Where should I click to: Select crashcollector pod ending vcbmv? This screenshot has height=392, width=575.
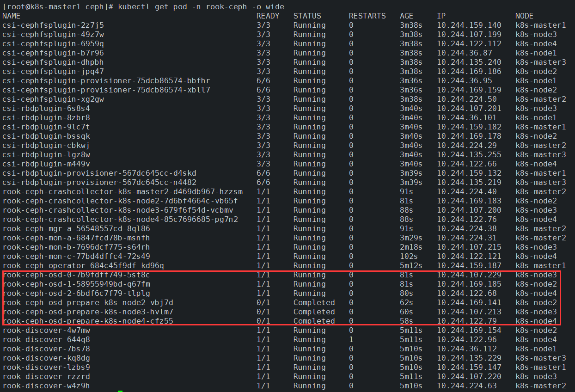(x=118, y=210)
